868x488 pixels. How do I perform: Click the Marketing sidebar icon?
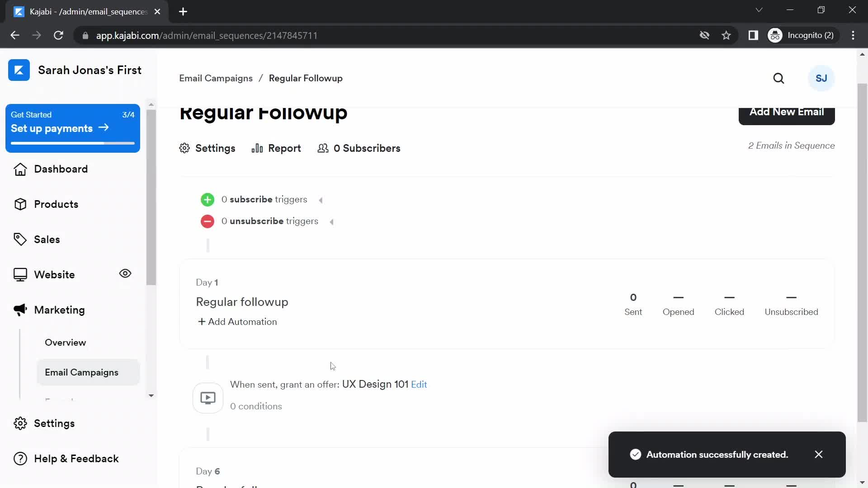click(20, 309)
